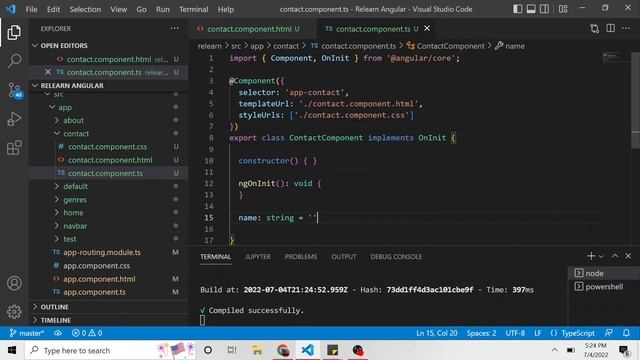
Task: Open contact.component.css in explorer tree
Action: click(x=107, y=147)
